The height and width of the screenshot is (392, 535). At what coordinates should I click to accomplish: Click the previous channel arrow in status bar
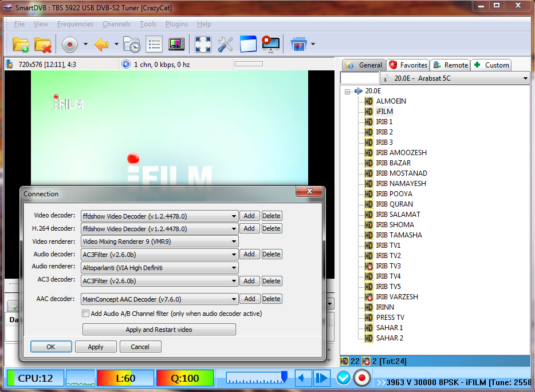[x=304, y=378]
